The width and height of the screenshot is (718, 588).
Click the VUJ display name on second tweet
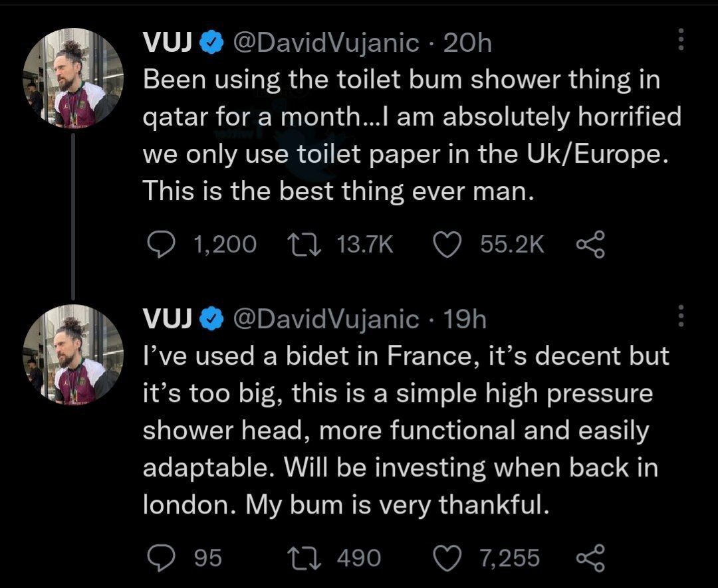click(168, 320)
